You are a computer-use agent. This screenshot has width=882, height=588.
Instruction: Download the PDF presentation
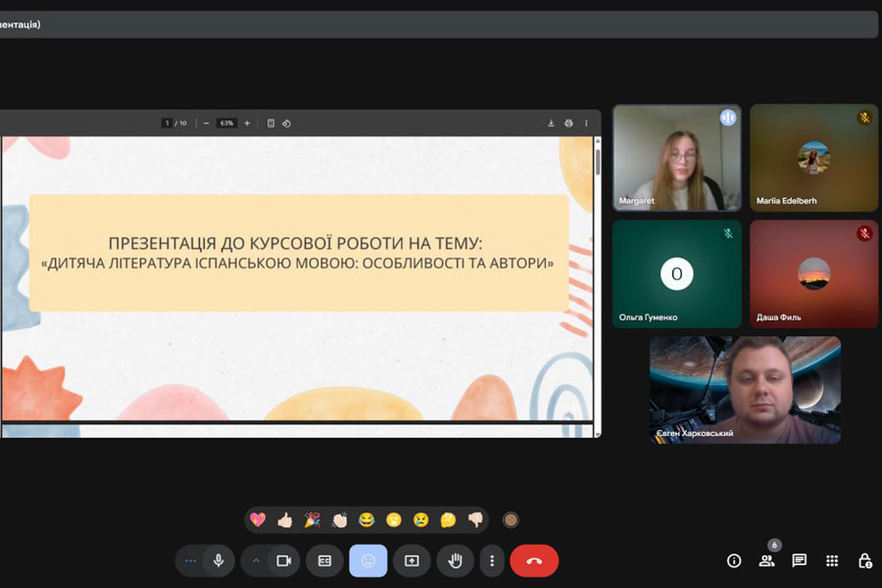pos(551,123)
